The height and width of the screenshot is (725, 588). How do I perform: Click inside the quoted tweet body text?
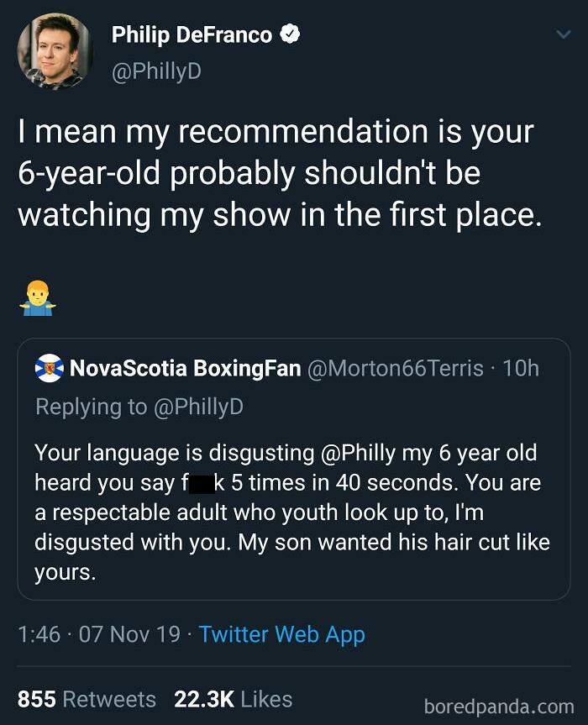tap(286, 512)
